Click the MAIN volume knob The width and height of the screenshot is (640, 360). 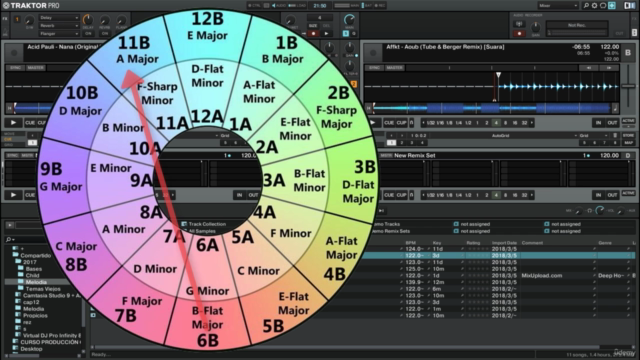tap(349, 19)
